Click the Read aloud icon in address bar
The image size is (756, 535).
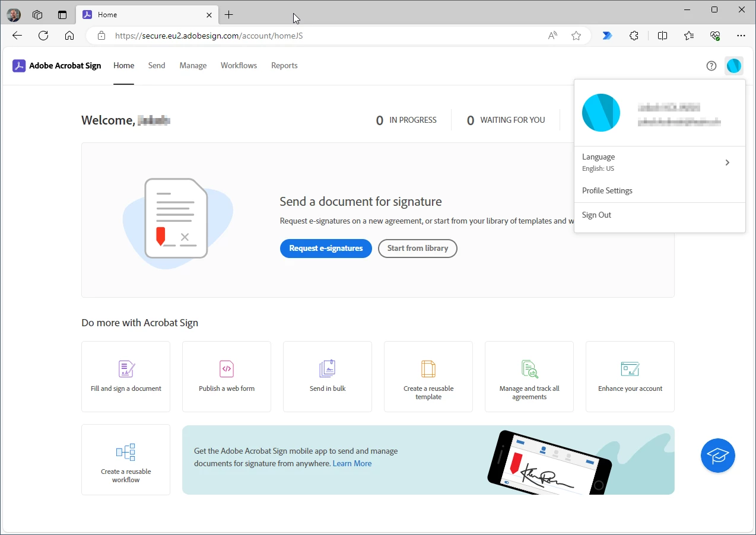pos(552,36)
